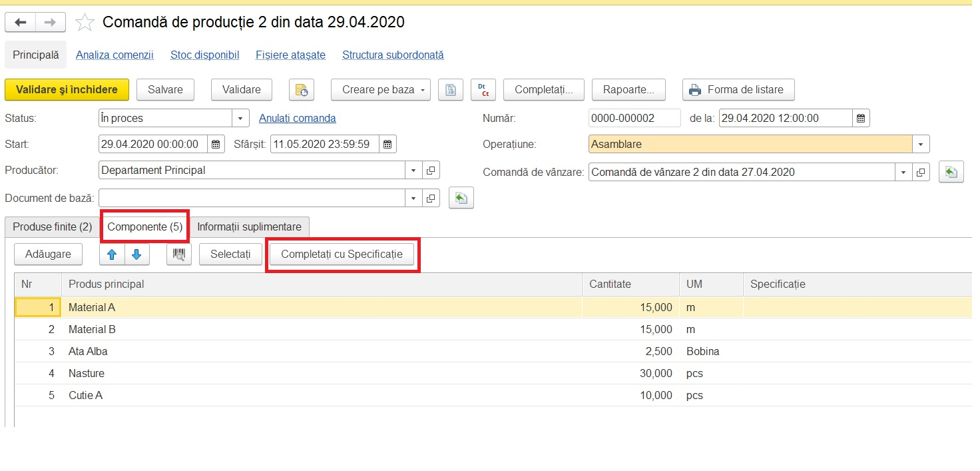This screenshot has height=471, width=980.
Task: Open the Creare pe baza dropdown menu
Action: click(x=381, y=90)
